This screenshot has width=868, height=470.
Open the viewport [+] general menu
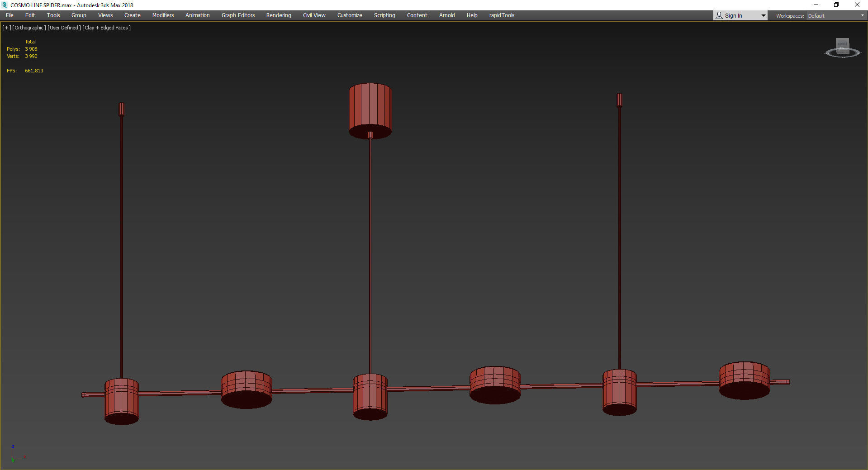(x=7, y=28)
